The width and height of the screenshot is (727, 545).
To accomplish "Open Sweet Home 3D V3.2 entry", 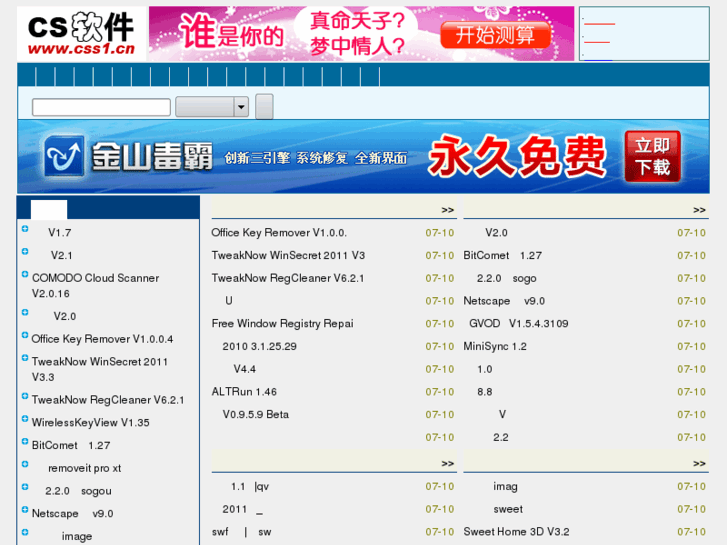I will (x=517, y=532).
